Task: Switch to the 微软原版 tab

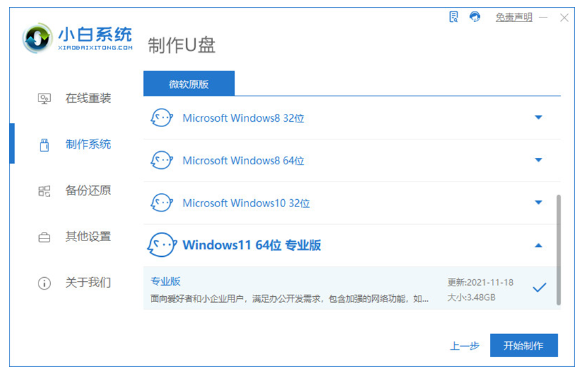Action: (189, 84)
